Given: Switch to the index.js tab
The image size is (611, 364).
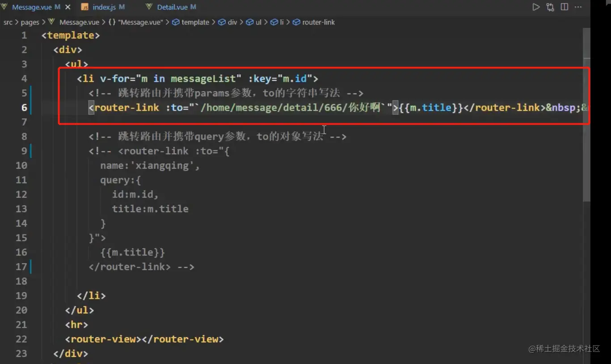Looking at the screenshot, I should tap(103, 7).
